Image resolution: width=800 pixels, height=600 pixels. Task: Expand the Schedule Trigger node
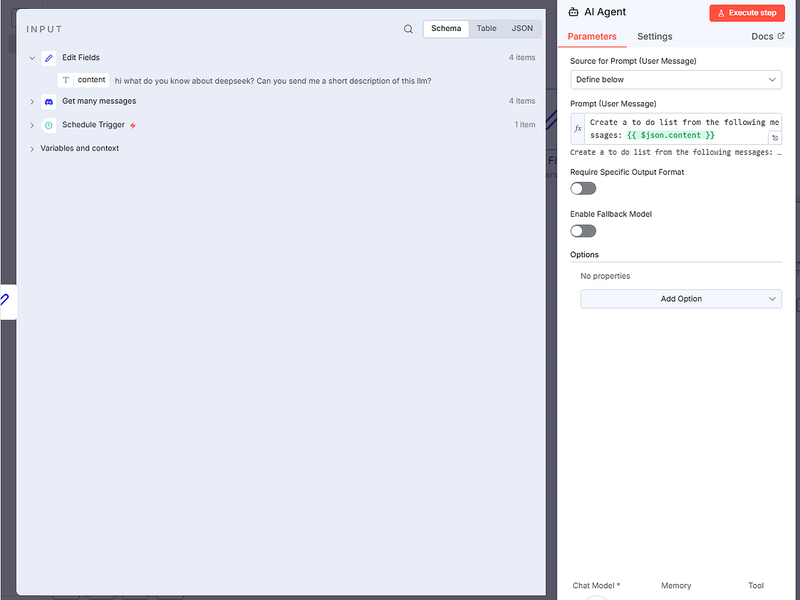point(32,126)
